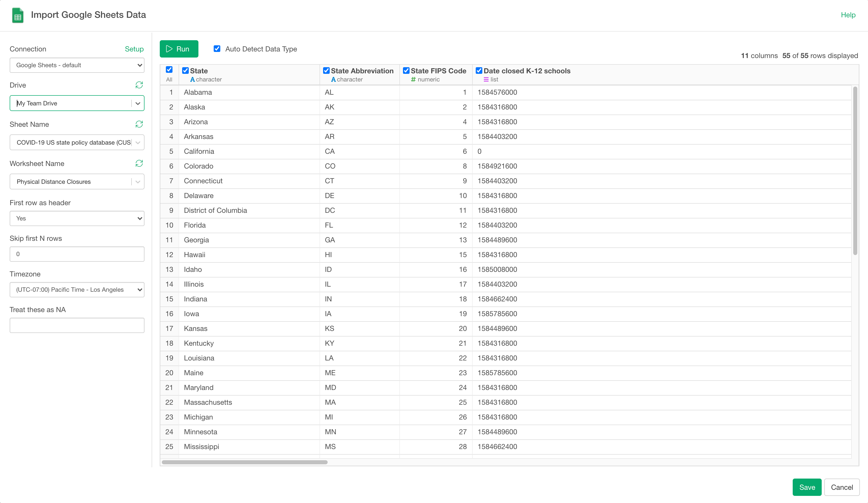
Task: Select the Massachusetts cell
Action: 249,402
